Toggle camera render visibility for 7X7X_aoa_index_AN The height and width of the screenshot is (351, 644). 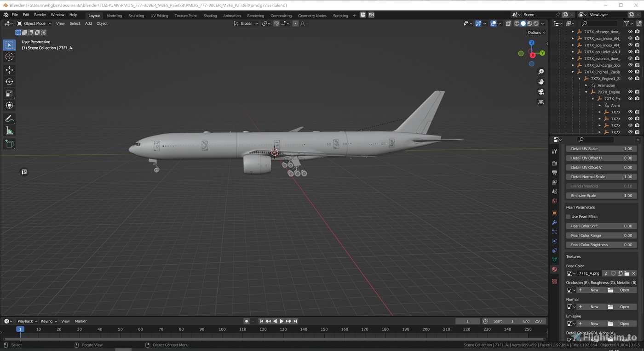(637, 38)
